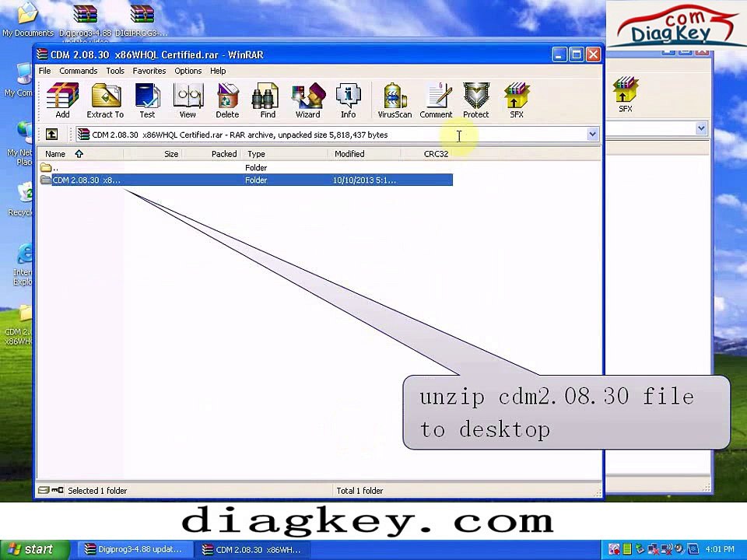Select the DIGIPROG3-... desktop archive icon
This screenshot has width=747, height=560.
[142, 20]
